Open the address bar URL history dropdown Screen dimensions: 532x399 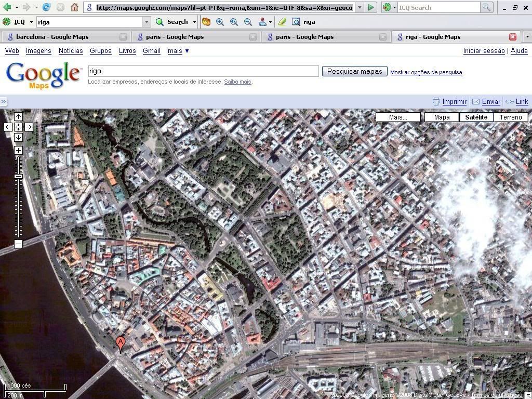pos(360,7)
